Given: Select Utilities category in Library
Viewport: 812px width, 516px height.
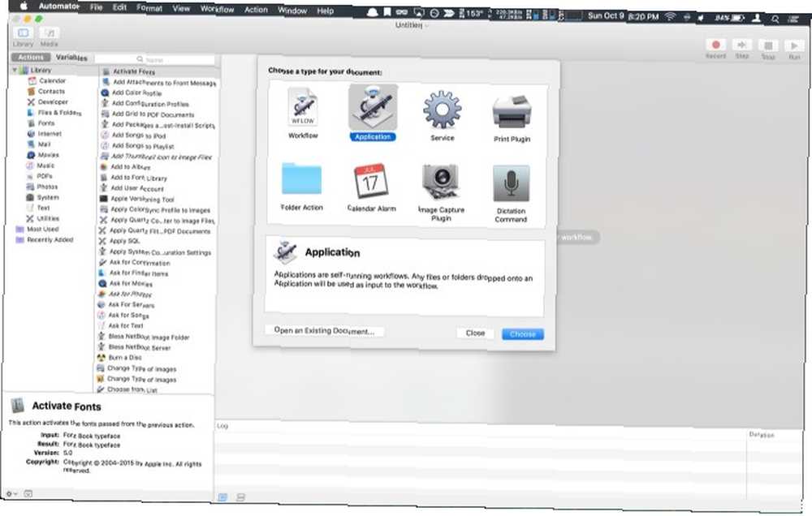Looking at the screenshot, I should coord(42,218).
